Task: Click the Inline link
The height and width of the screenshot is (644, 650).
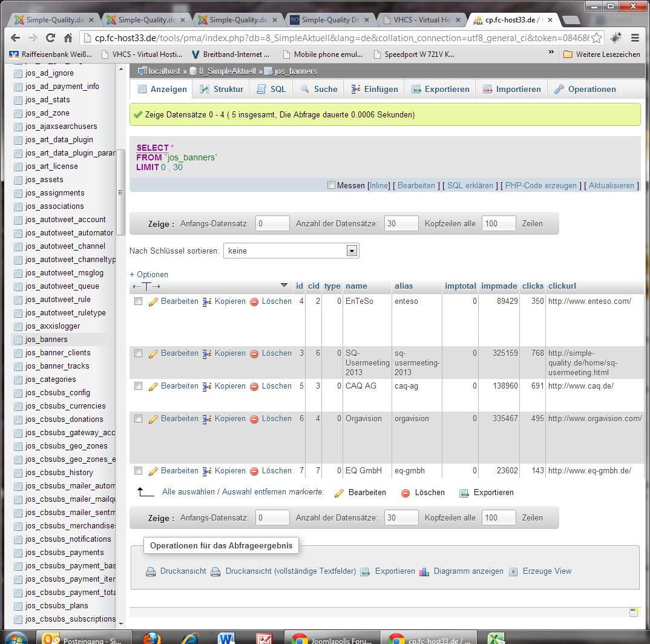Action: click(379, 185)
